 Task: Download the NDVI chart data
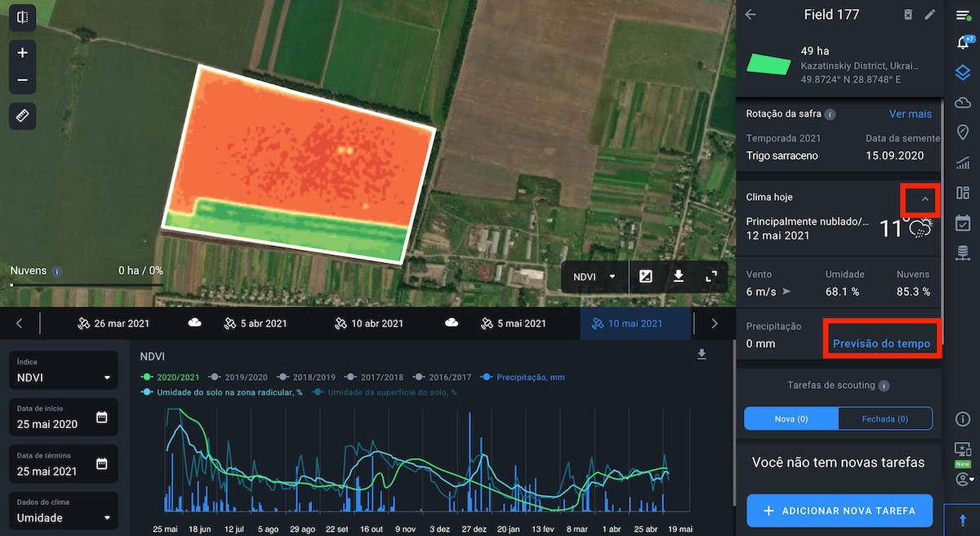(701, 355)
